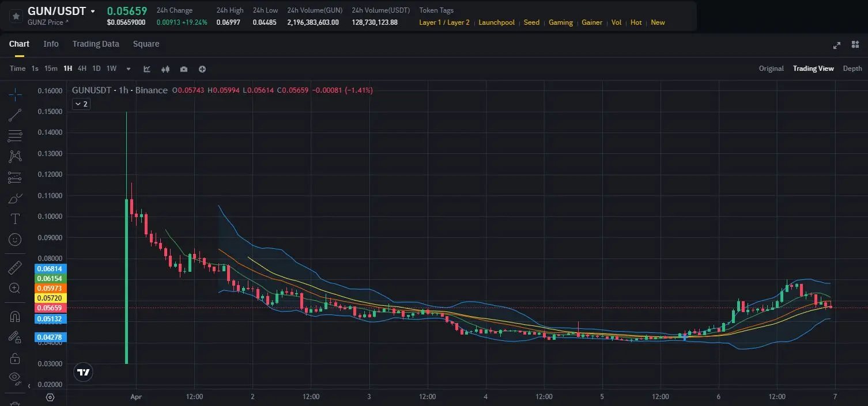Select the trend line drawing tool
This screenshot has width=868, height=406.
coord(16,115)
